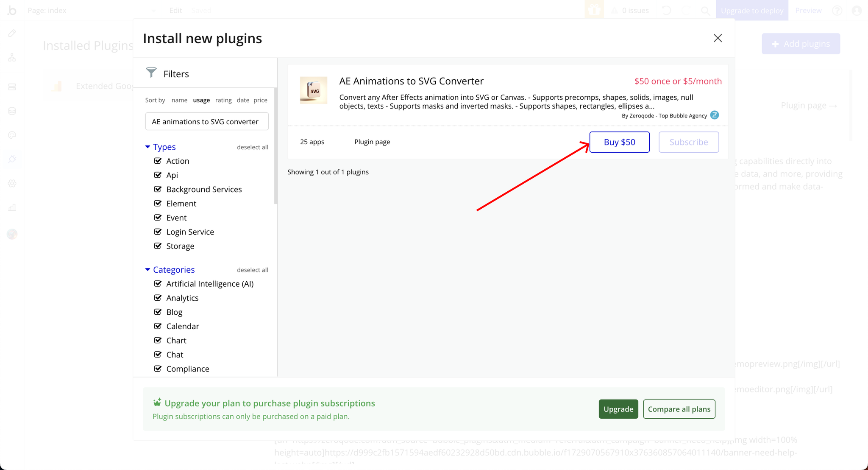Screen dimensions: 868x470
Task: Click the Plugin page arrow link behind dialog
Action: tap(809, 105)
